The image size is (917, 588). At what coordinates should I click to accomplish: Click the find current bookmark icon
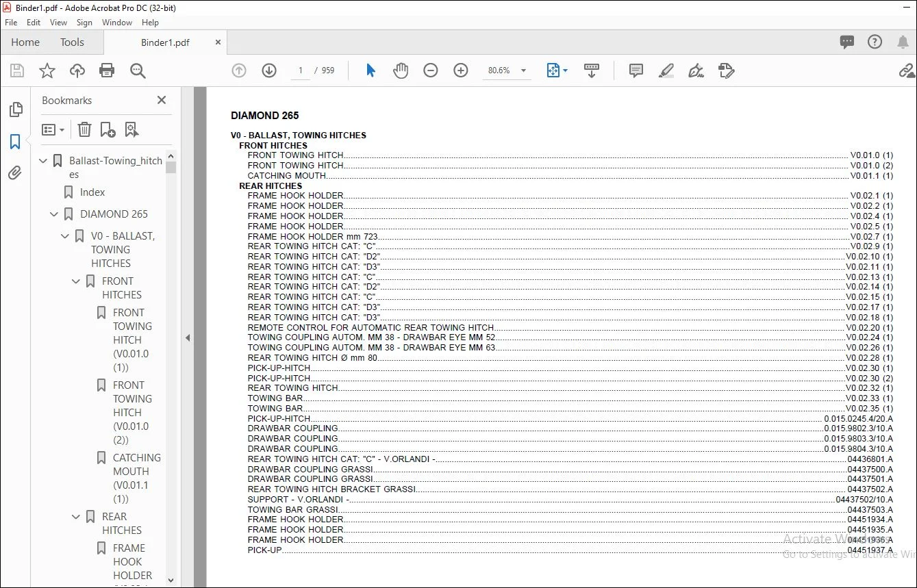coord(131,129)
